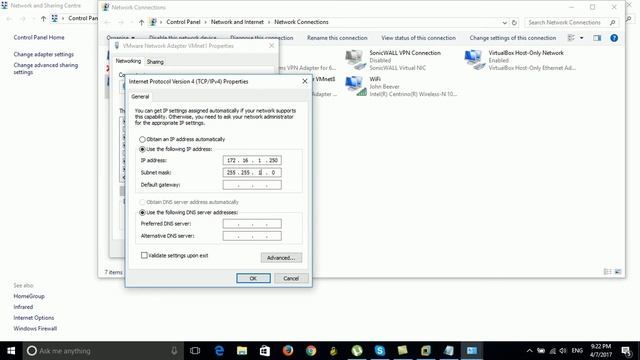Image resolution: width=640 pixels, height=360 pixels.
Task: Launch Microsoft Edge from taskbar
Action: point(219,351)
